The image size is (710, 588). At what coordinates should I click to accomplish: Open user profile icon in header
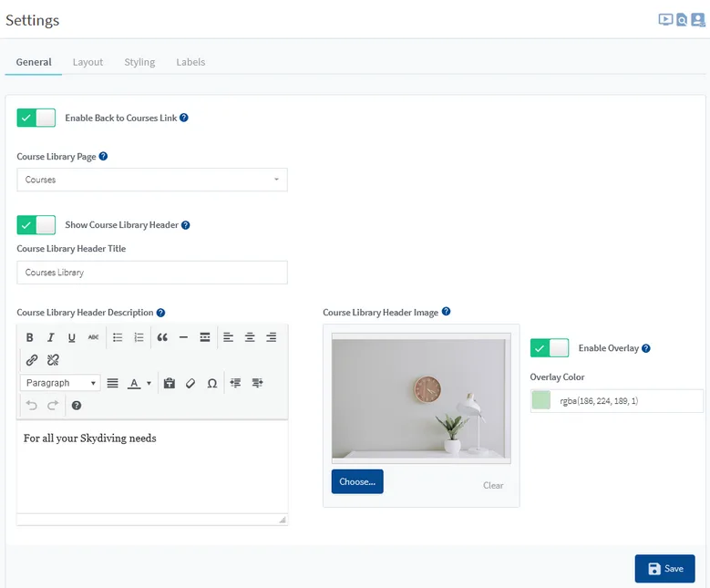[698, 19]
